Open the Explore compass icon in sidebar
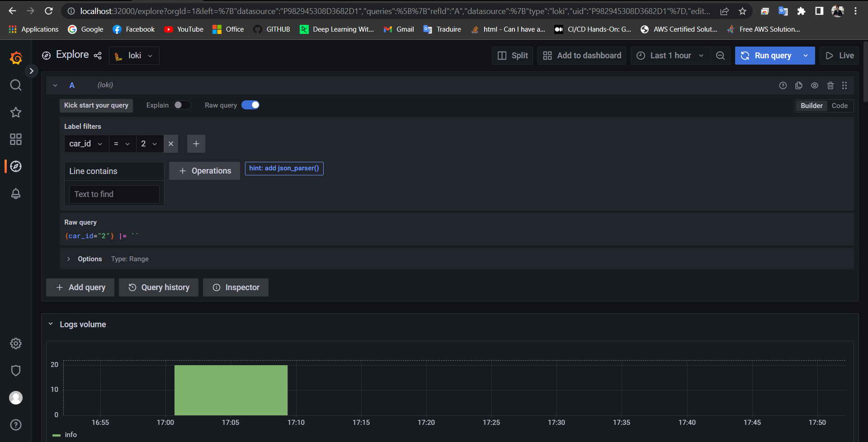The width and height of the screenshot is (868, 442). 15,166
